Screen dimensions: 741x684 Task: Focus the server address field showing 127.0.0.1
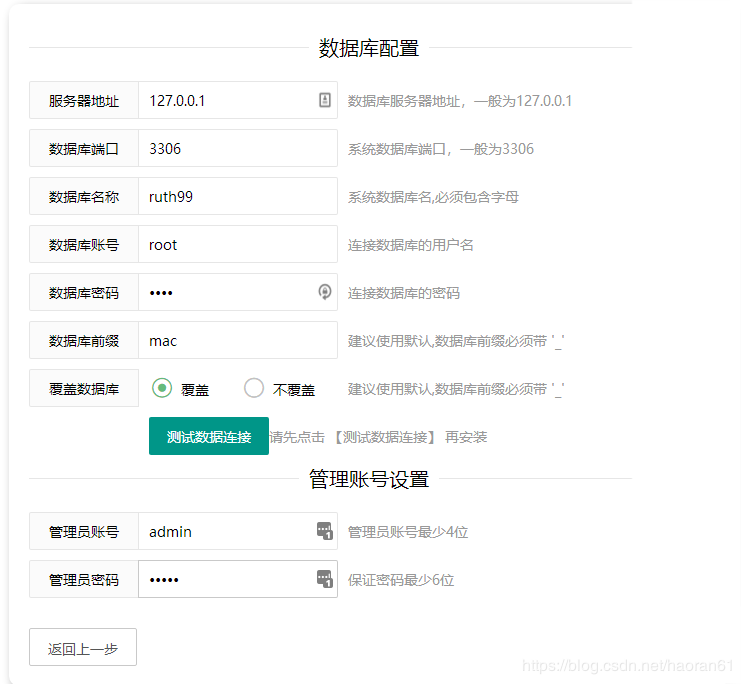click(x=225, y=100)
